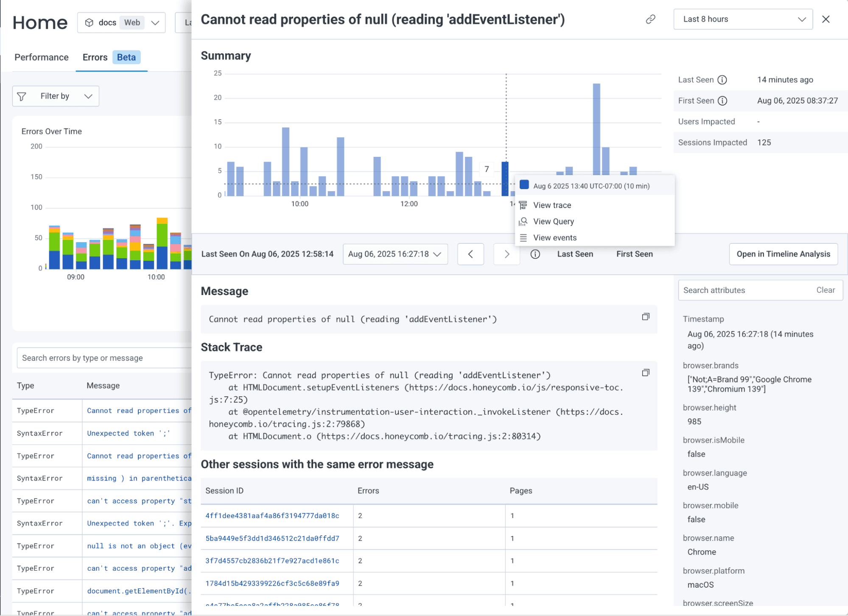Viewport: 848px width, 616px height.
Task: Click info icon beside navigation arrows
Action: [535, 254]
